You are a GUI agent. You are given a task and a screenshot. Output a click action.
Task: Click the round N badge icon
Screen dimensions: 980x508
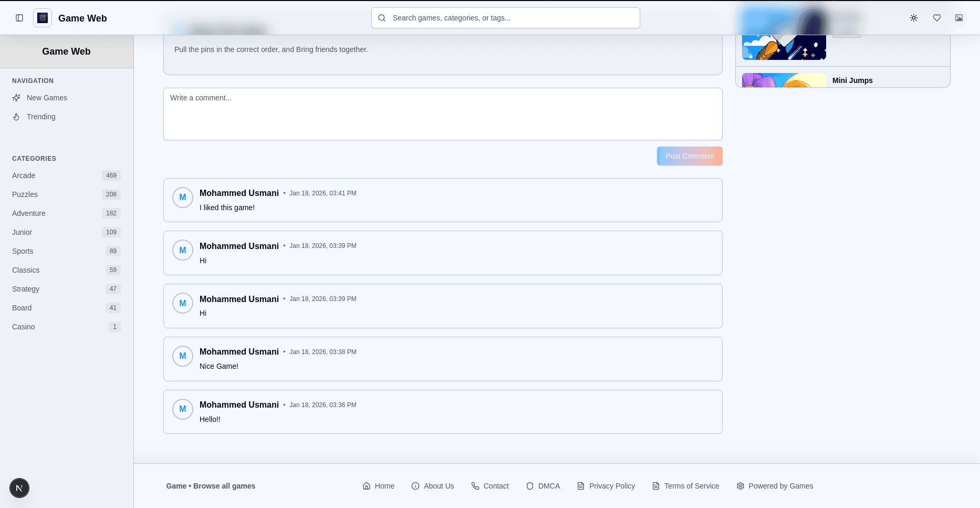click(x=19, y=488)
